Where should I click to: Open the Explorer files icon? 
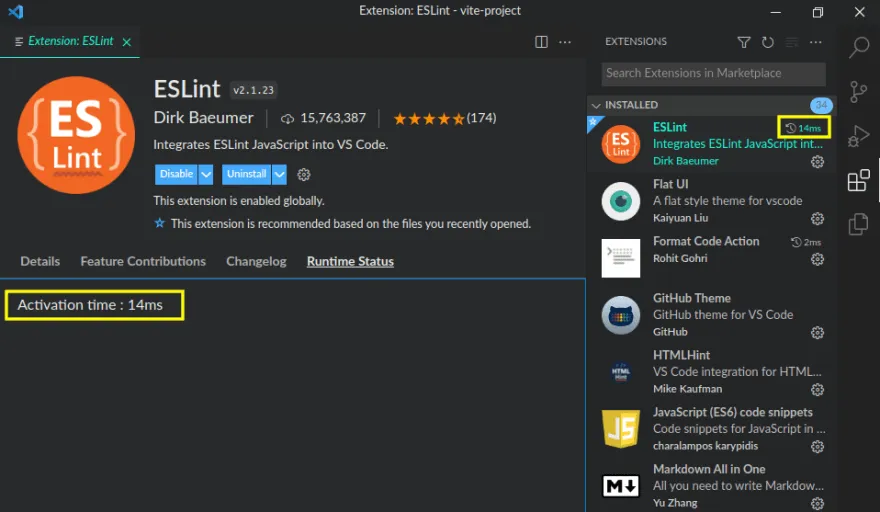[x=859, y=224]
